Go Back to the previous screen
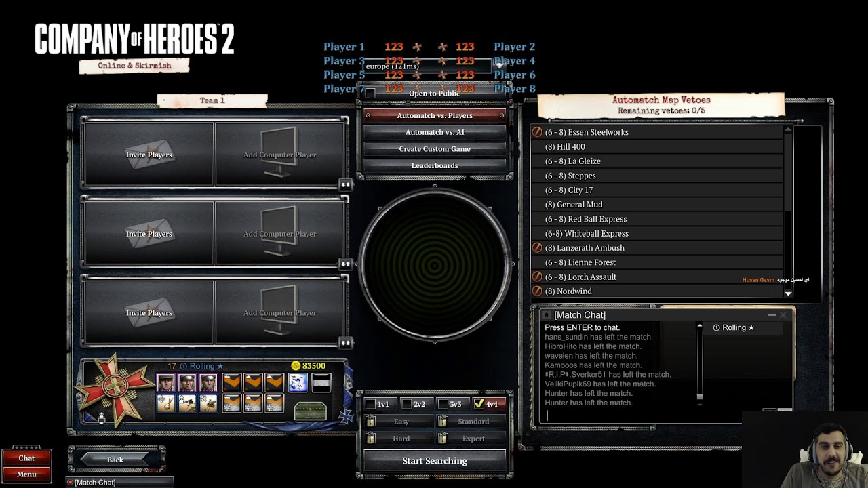The width and height of the screenshot is (868, 488). click(115, 460)
